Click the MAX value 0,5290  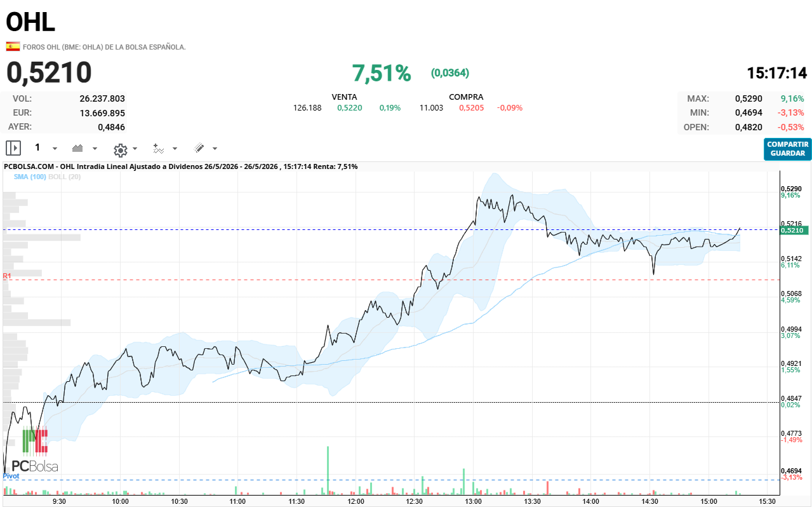click(x=749, y=98)
